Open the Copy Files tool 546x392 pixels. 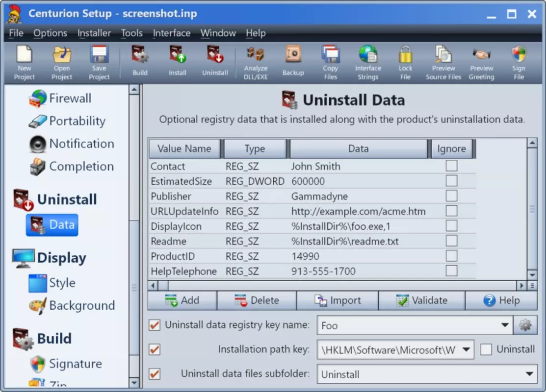click(x=331, y=63)
